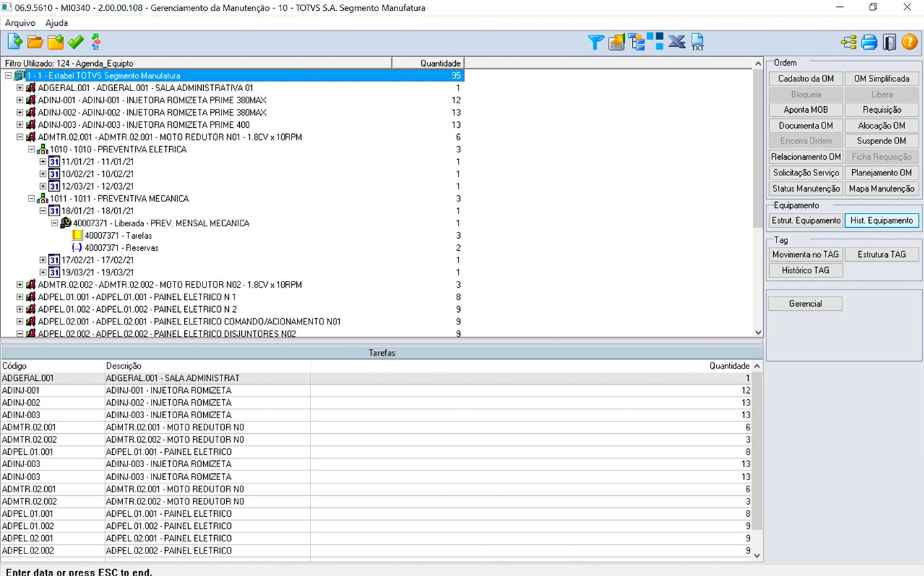This screenshot has height=578, width=924.
Task: Export to TXT file icon
Action: (x=697, y=42)
